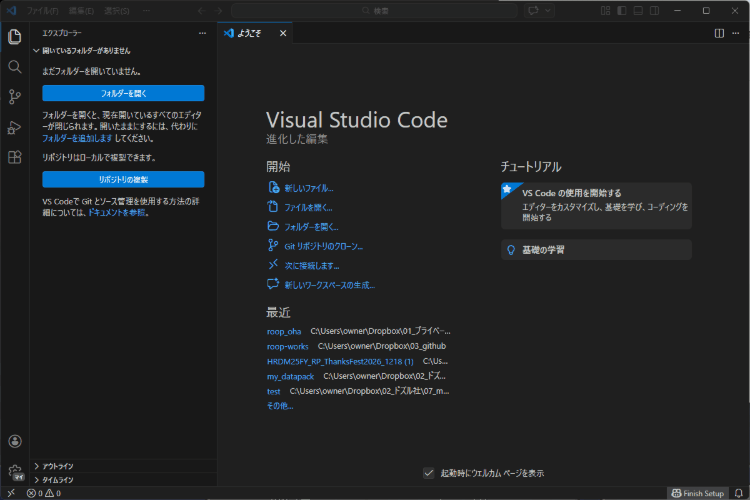Open the Source Control view icon
The image size is (750, 500).
coord(15,97)
